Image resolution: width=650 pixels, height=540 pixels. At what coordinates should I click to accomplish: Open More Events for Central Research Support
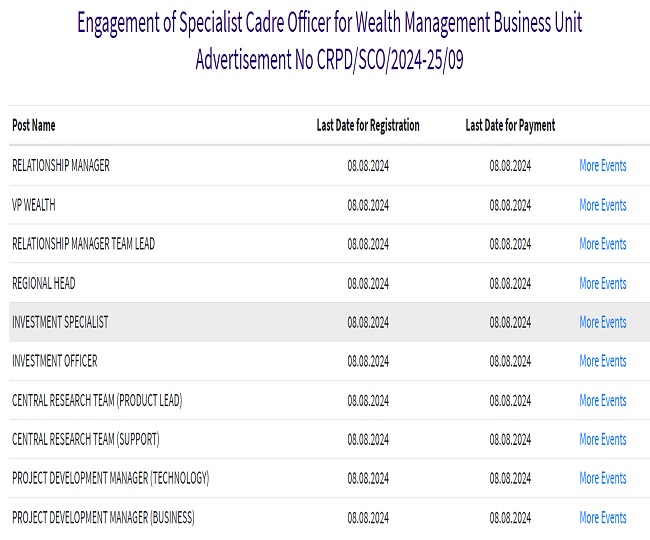[602, 439]
